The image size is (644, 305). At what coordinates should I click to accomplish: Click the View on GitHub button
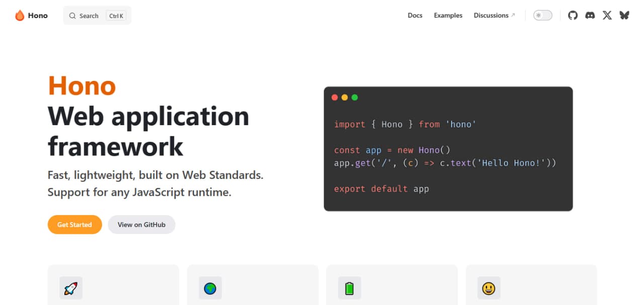[141, 225]
